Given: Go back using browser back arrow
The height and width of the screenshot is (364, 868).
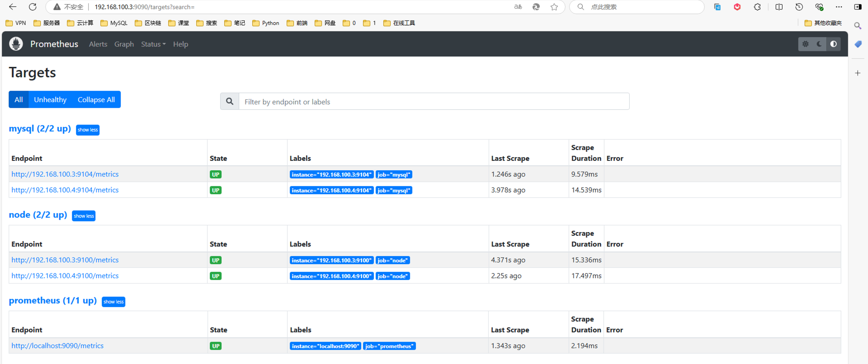Looking at the screenshot, I should pos(13,7).
